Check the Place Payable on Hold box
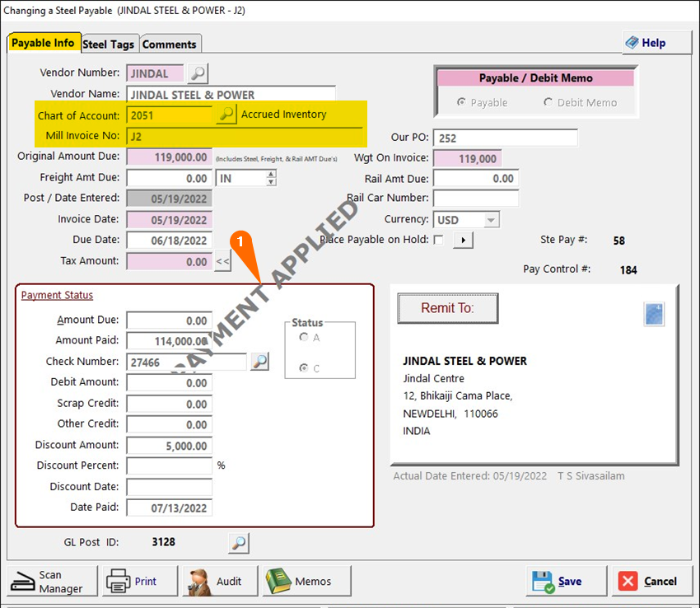Image resolution: width=700 pixels, height=608 pixels. (439, 241)
